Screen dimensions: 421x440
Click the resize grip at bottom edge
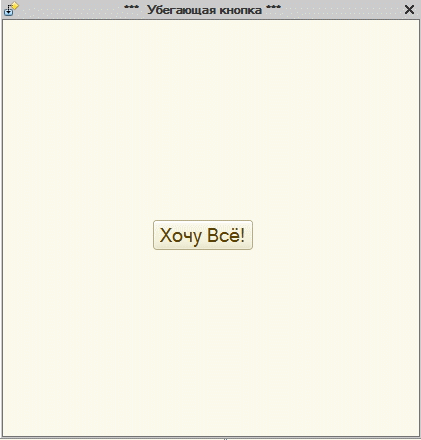point(225,439)
